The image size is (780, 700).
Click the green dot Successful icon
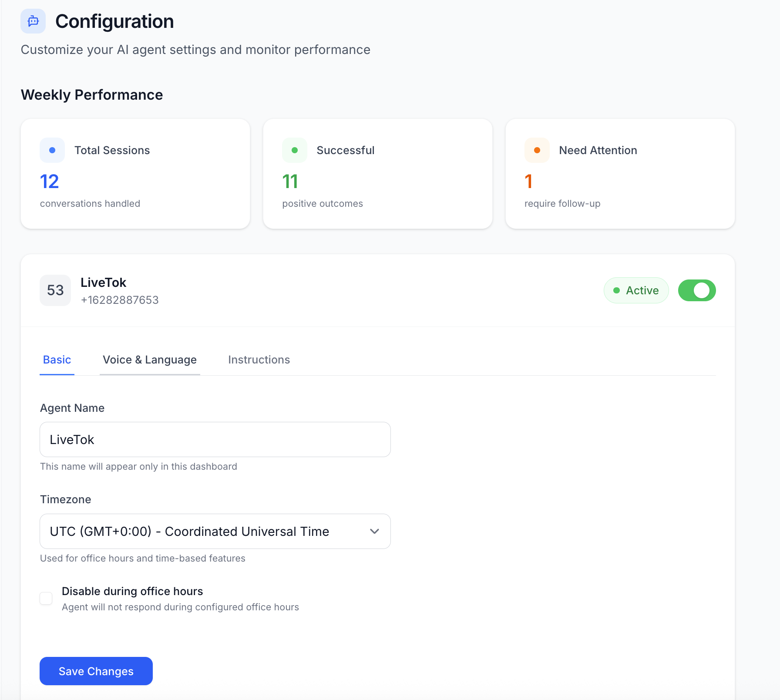tap(295, 150)
